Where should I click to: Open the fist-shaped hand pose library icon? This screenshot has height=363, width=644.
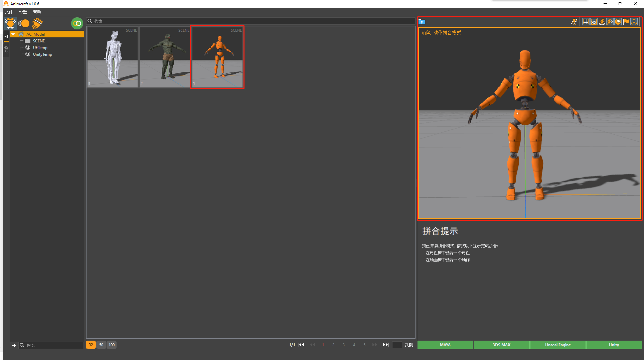coord(37,23)
